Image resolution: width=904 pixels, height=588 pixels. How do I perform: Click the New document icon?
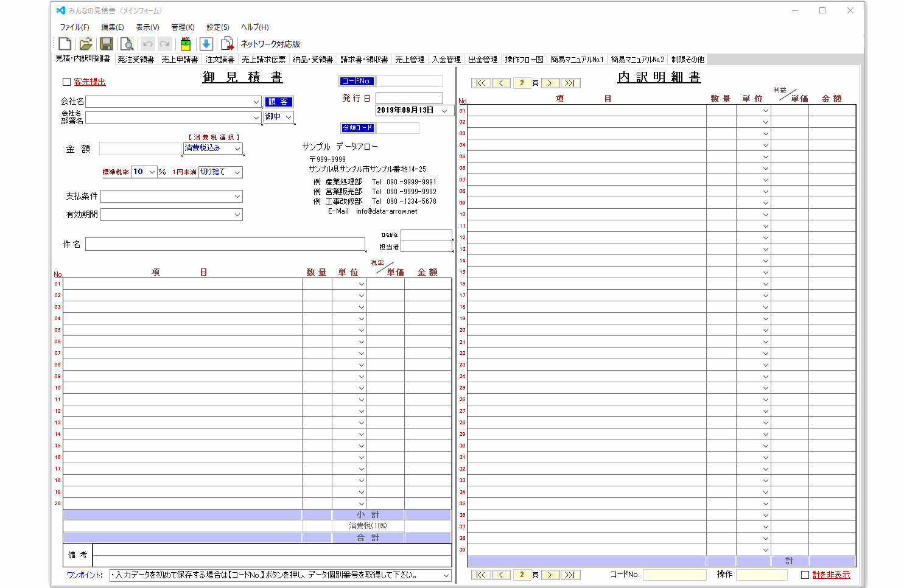pyautogui.click(x=65, y=44)
